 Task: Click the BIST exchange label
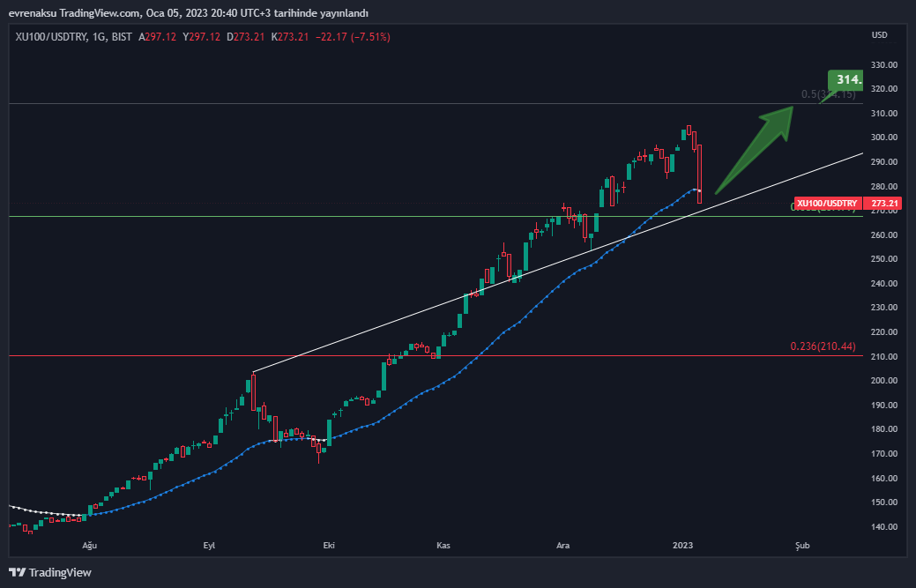122,37
